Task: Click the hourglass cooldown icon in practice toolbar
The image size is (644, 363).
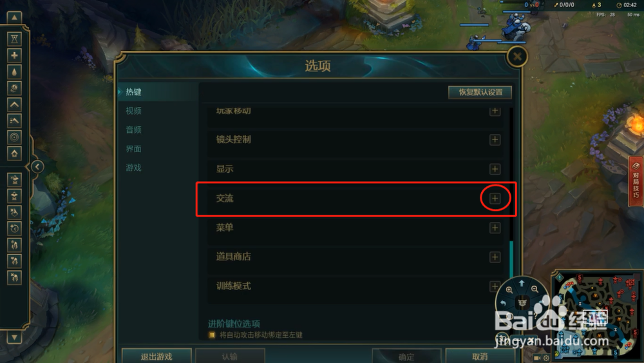Action: (x=14, y=39)
